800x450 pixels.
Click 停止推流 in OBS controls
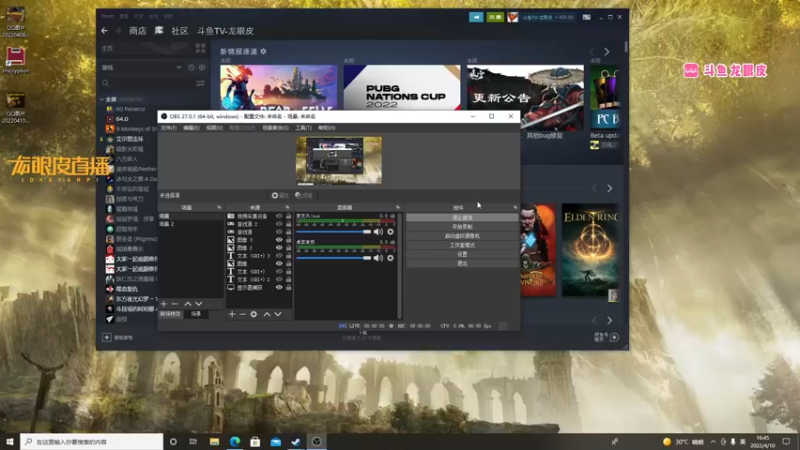[462, 217]
